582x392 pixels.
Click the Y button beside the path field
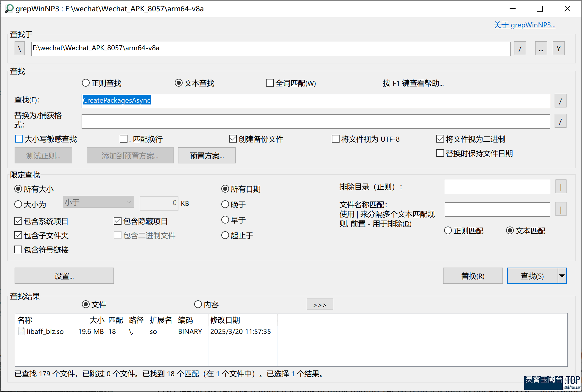(558, 49)
